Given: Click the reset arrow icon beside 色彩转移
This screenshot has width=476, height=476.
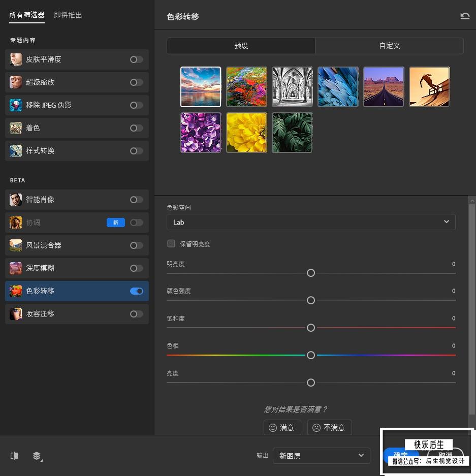Looking at the screenshot, I should [x=464, y=16].
